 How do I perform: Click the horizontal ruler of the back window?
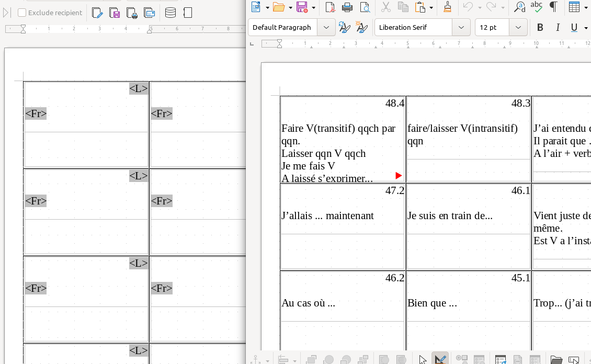(124, 29)
